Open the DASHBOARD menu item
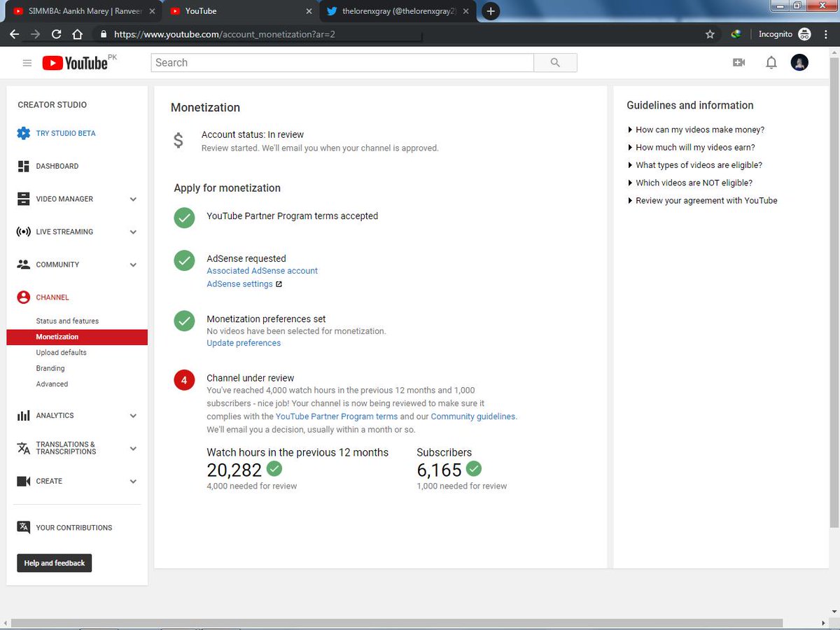The width and height of the screenshot is (840, 630). point(57,166)
